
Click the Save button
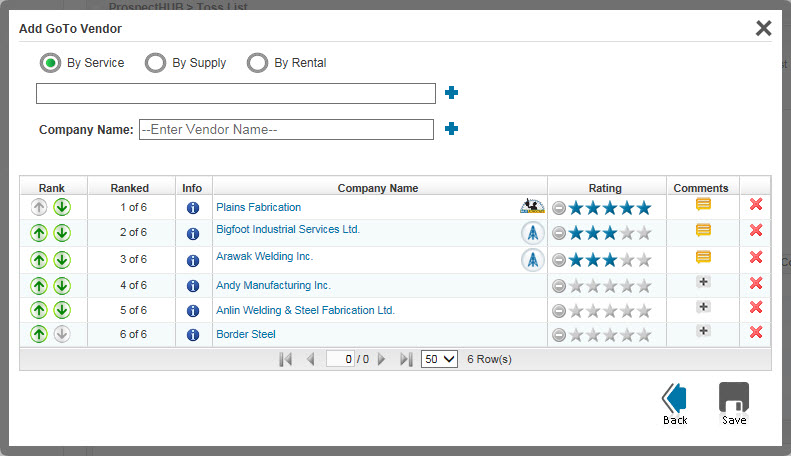point(734,403)
